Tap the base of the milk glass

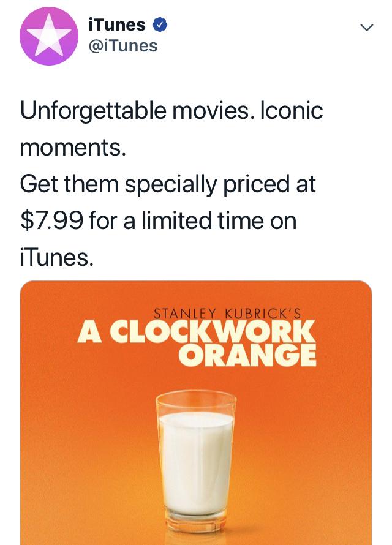point(196,525)
